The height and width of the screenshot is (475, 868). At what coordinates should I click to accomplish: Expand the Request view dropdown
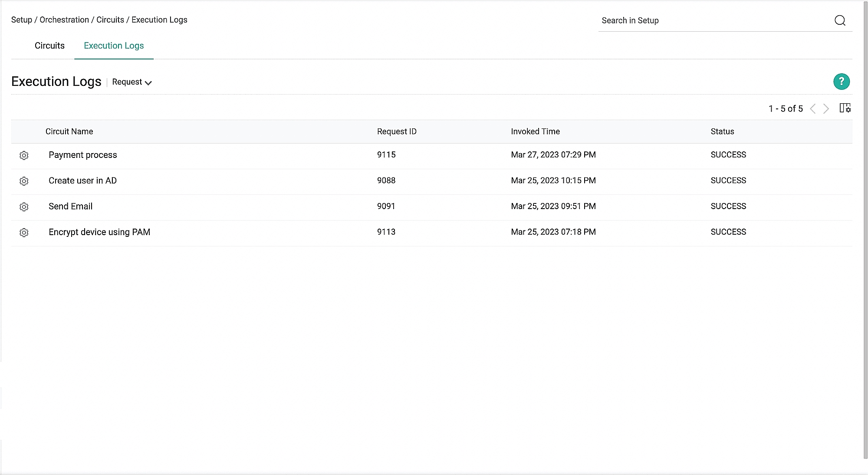click(132, 82)
